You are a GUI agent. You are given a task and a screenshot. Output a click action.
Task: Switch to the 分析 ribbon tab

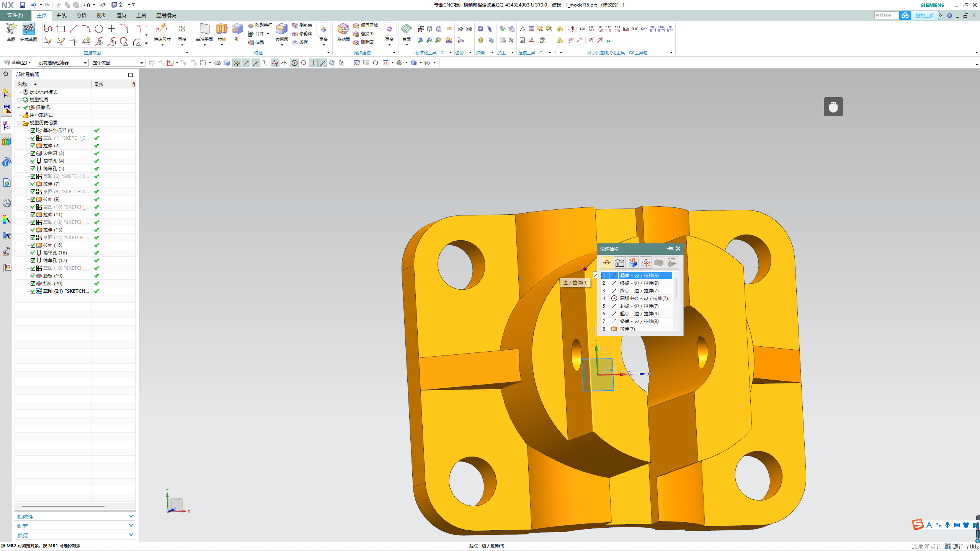82,15
